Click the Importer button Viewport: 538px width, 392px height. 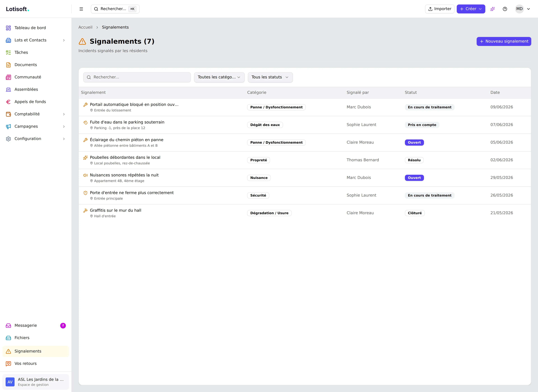coord(440,9)
